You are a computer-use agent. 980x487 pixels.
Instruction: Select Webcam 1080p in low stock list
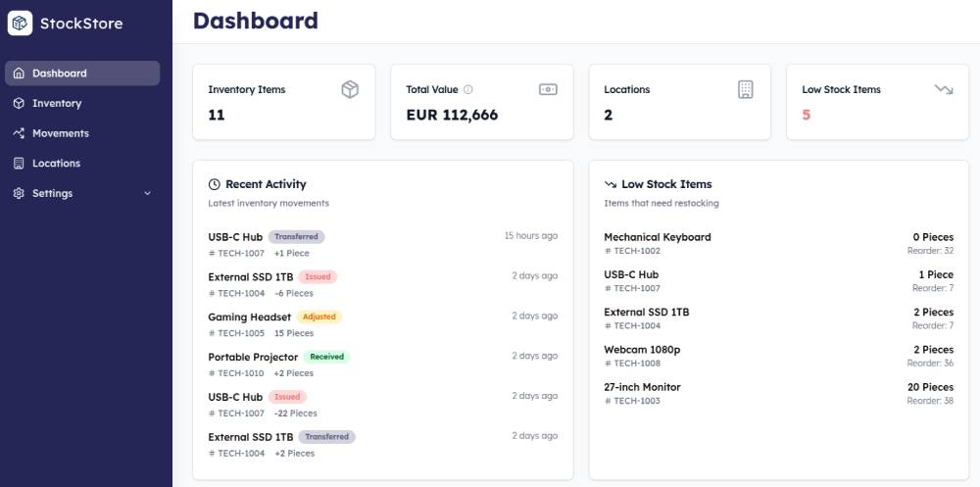(x=642, y=350)
